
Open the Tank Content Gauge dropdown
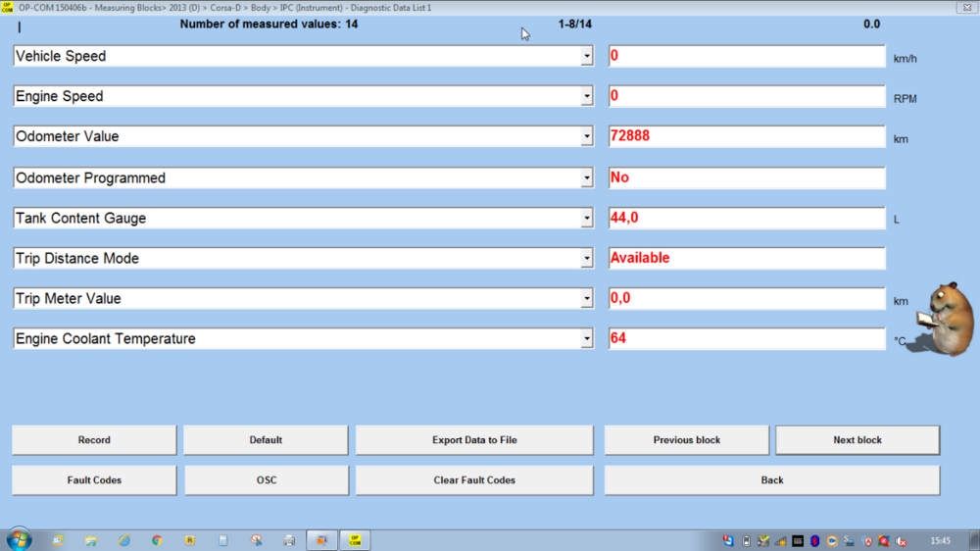tap(587, 219)
